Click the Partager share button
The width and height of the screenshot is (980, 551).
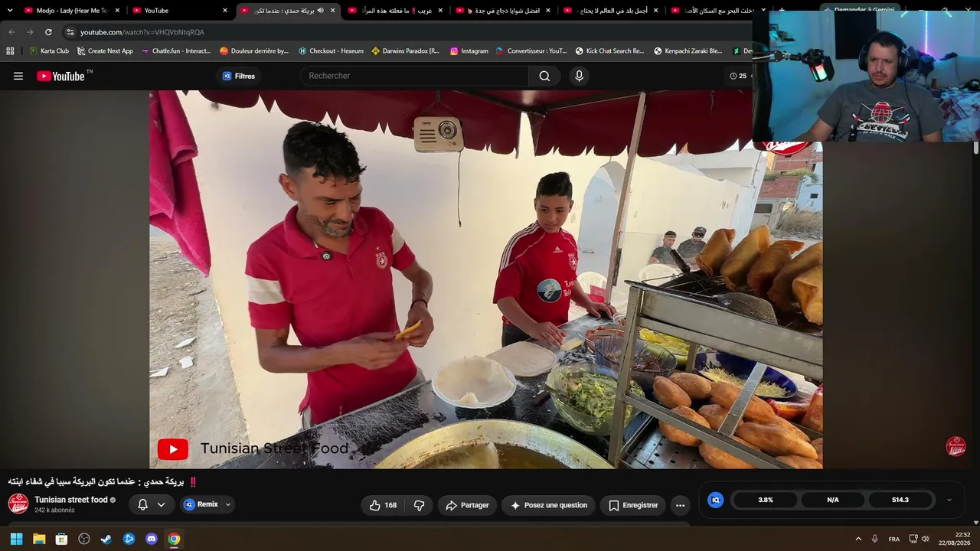467,505
